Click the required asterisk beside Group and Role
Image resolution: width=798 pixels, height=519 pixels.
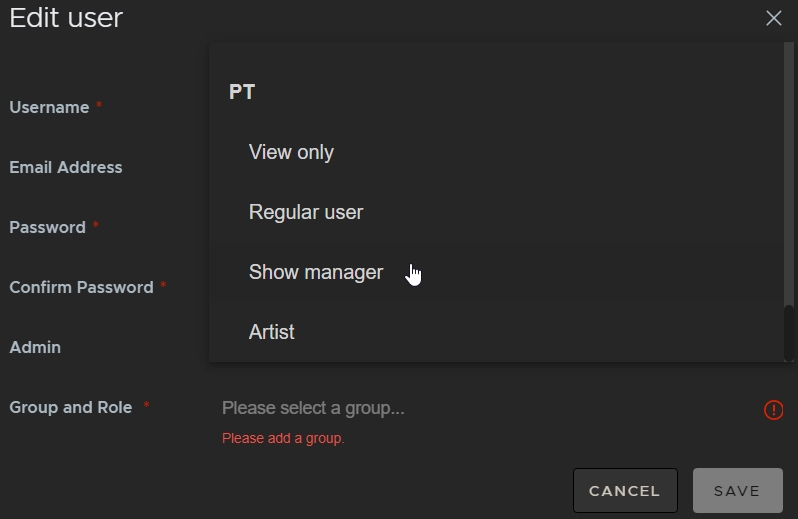pos(146,406)
